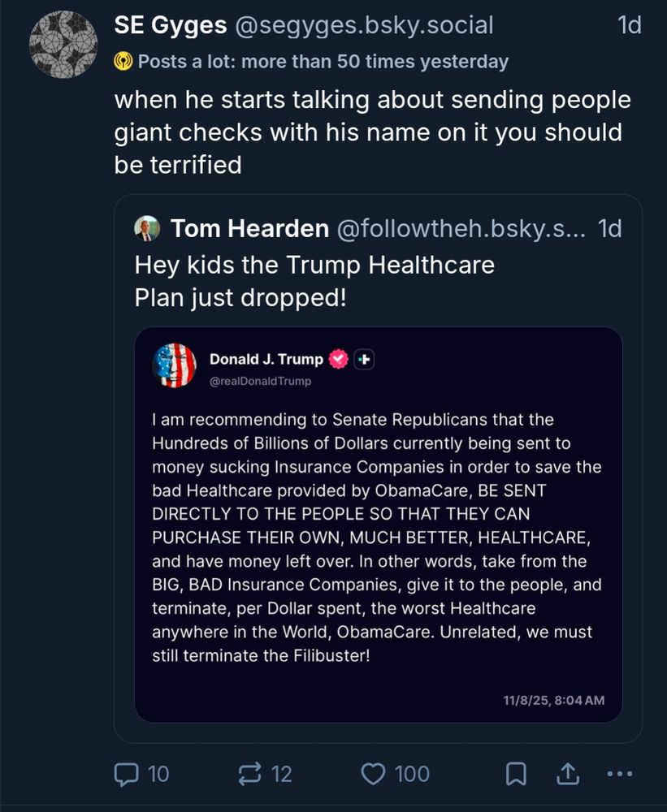Open the three-dot more options menu
The height and width of the screenshot is (812, 667).
point(620,774)
